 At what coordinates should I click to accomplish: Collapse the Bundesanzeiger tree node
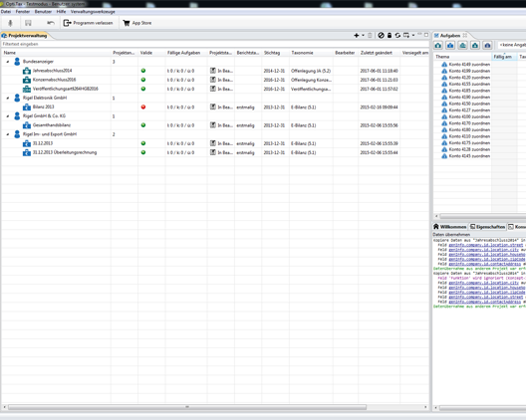click(x=8, y=62)
